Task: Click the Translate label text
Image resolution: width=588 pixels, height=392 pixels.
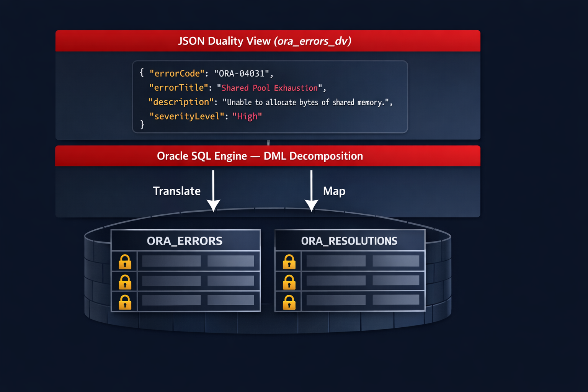Action: point(176,191)
